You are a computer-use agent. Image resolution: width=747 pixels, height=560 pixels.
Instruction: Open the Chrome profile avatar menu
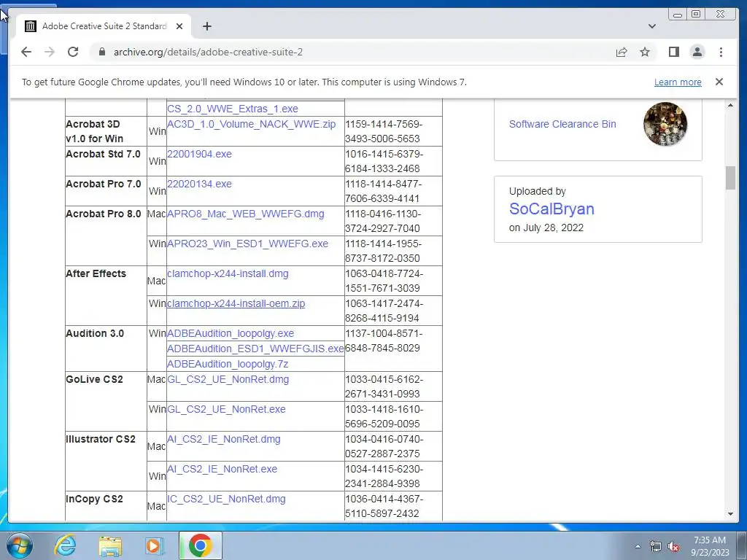tap(697, 52)
